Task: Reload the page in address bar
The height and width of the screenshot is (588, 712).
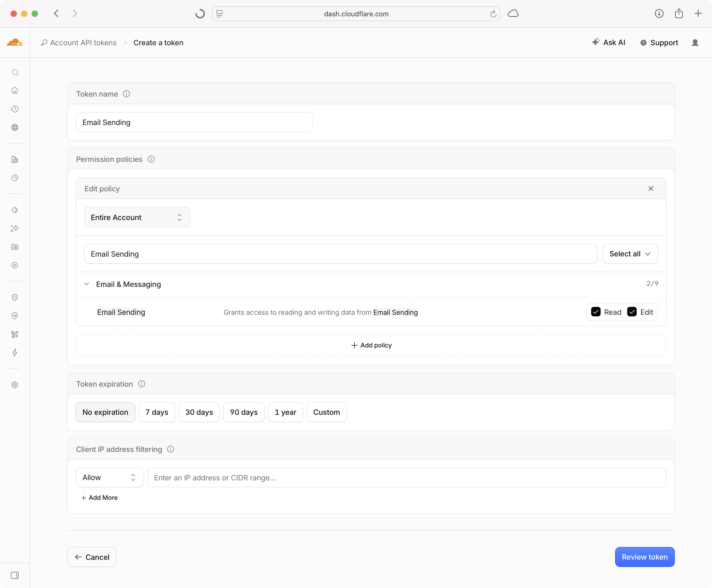Action: [x=493, y=14]
